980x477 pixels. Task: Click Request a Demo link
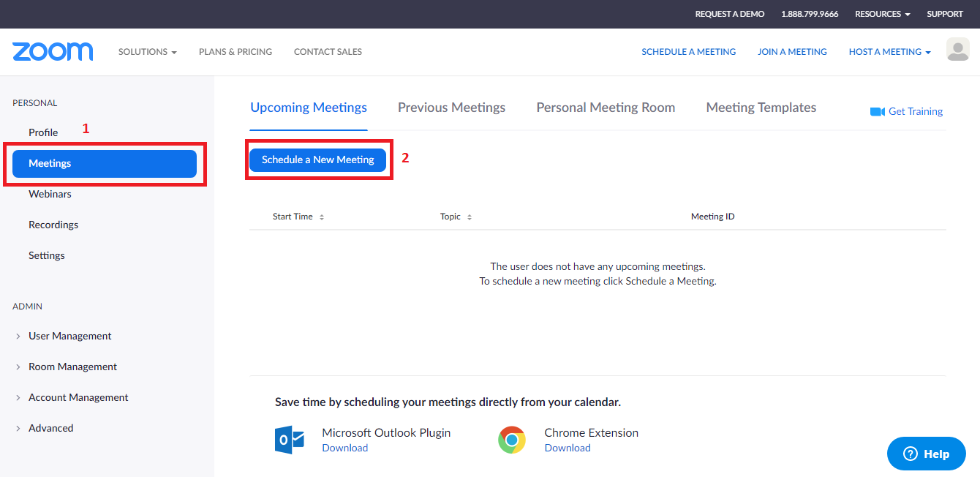click(x=730, y=14)
